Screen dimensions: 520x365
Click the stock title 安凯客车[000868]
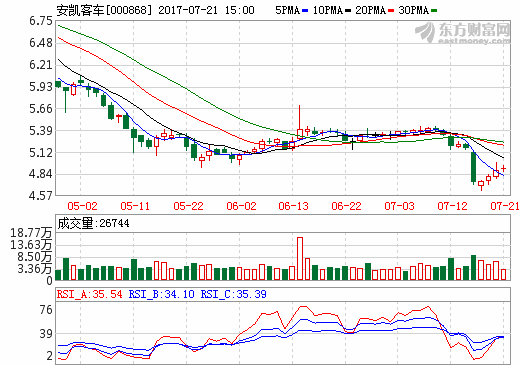[x=104, y=10]
